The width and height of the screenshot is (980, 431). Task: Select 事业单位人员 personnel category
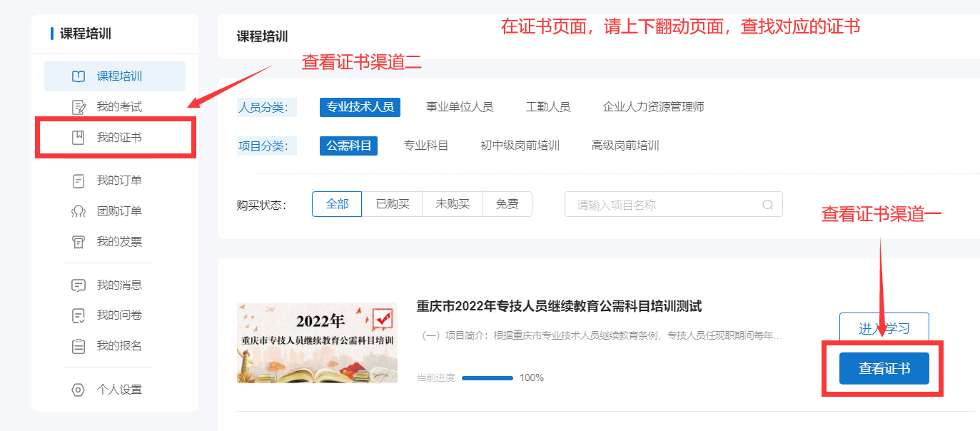tap(460, 107)
